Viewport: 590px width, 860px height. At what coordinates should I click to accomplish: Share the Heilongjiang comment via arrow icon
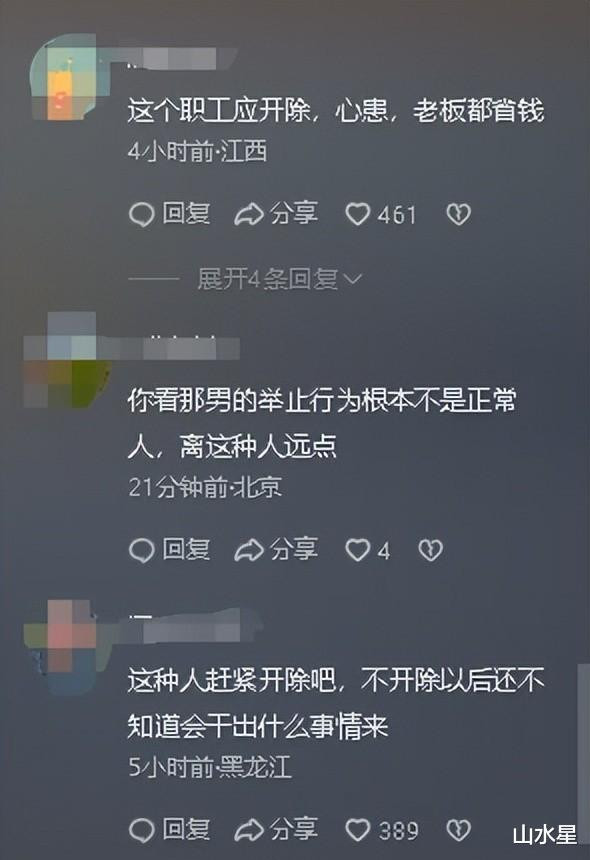pos(249,830)
